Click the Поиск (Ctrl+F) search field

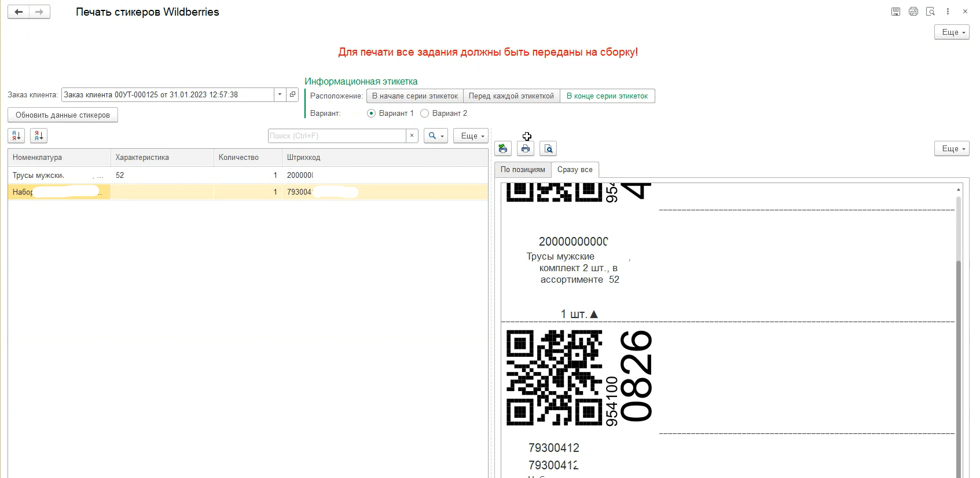coord(337,136)
